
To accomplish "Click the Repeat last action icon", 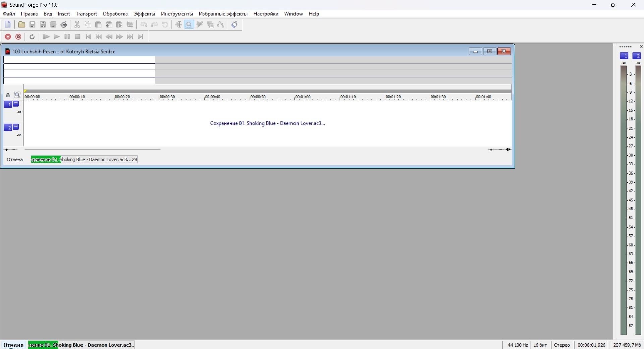I will (x=165, y=24).
